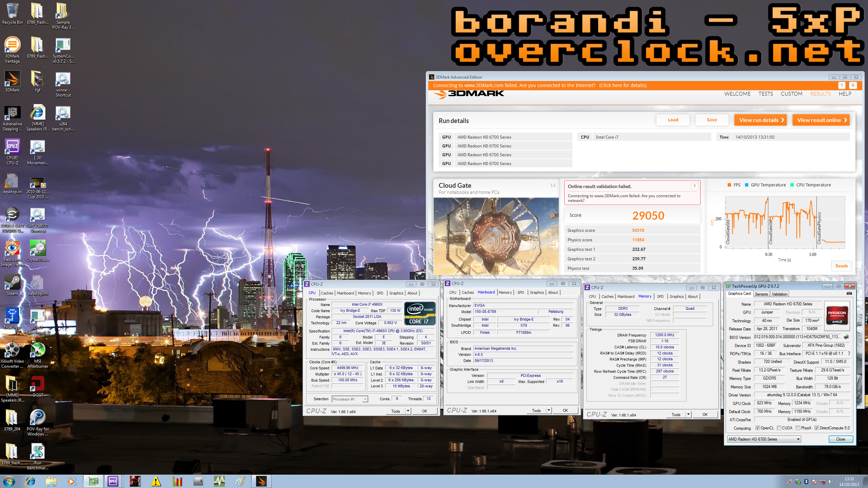Click the Bluetooth icon in the system tray
This screenshot has height=488, width=868.
[x=806, y=482]
